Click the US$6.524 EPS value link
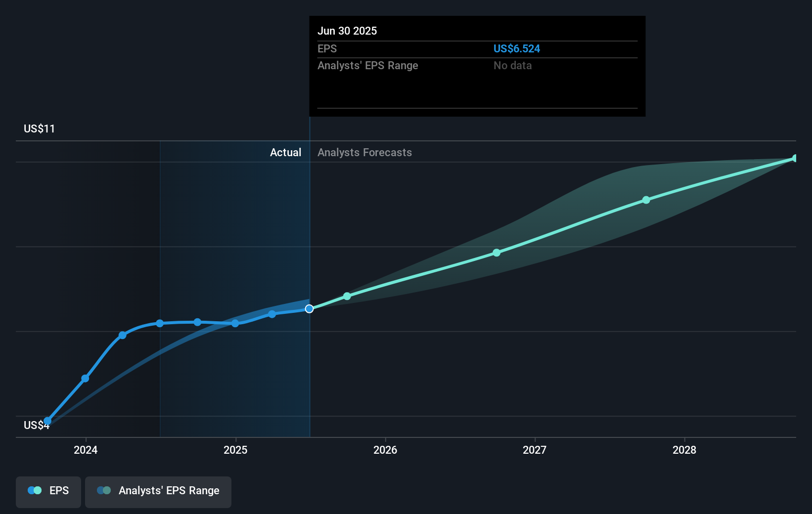Viewport: 812px width, 514px height. pyautogui.click(x=516, y=48)
